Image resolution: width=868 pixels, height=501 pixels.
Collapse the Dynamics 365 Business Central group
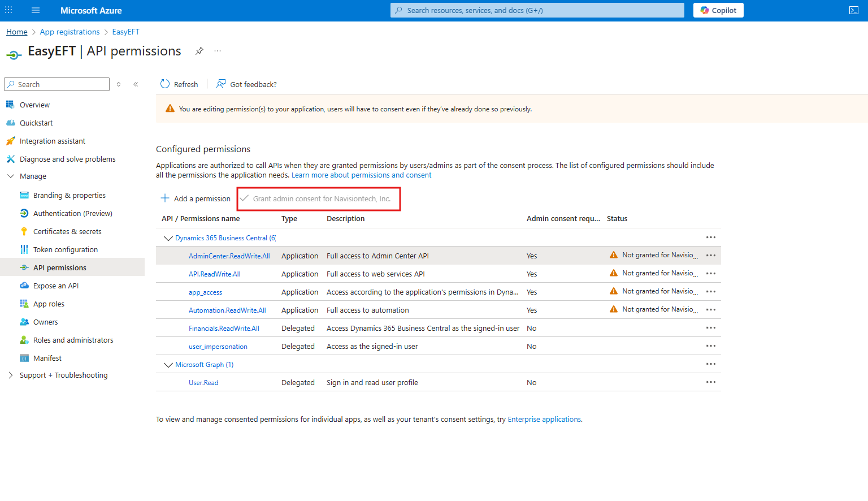[x=168, y=238]
